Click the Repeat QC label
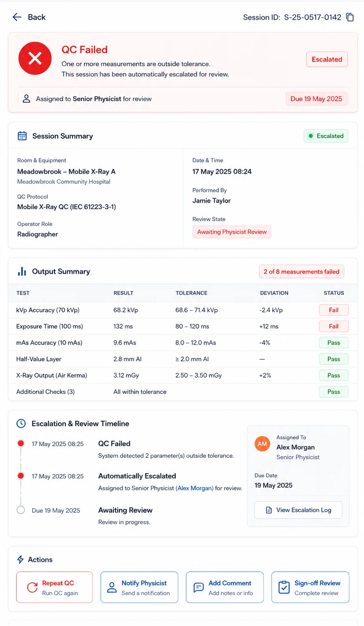The height and width of the screenshot is (626, 364). pyautogui.click(x=58, y=583)
